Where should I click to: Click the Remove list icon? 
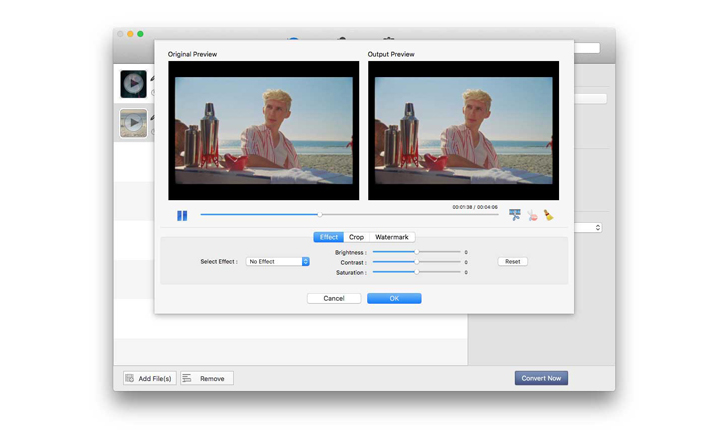click(187, 379)
